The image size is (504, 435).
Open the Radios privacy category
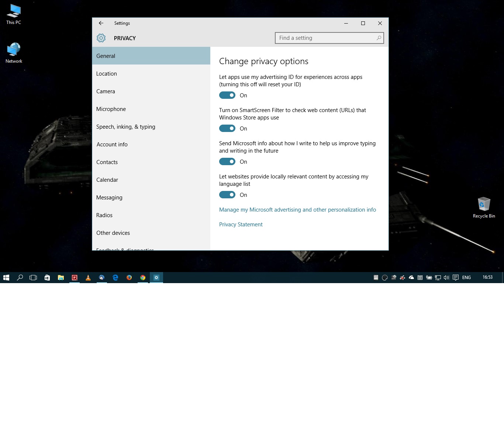pos(151,215)
